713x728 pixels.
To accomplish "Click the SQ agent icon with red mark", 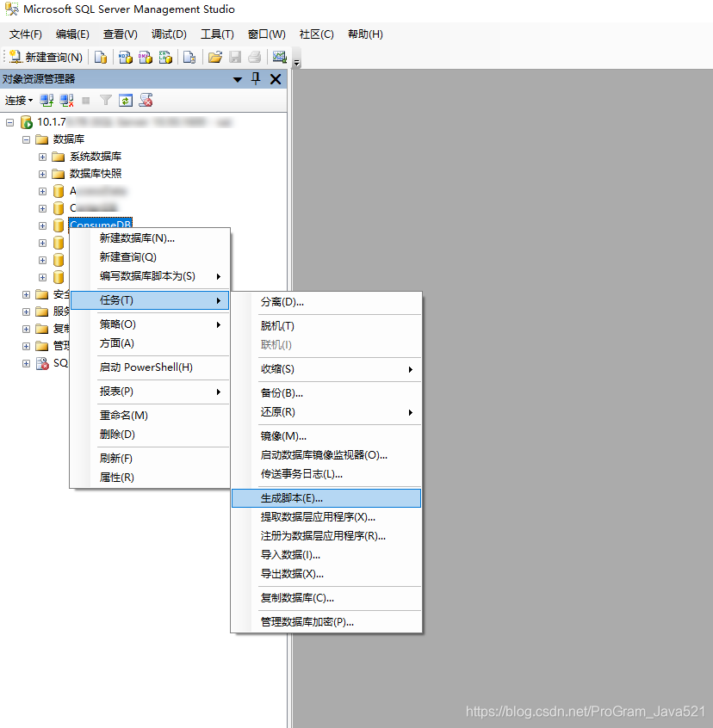I will click(x=42, y=363).
